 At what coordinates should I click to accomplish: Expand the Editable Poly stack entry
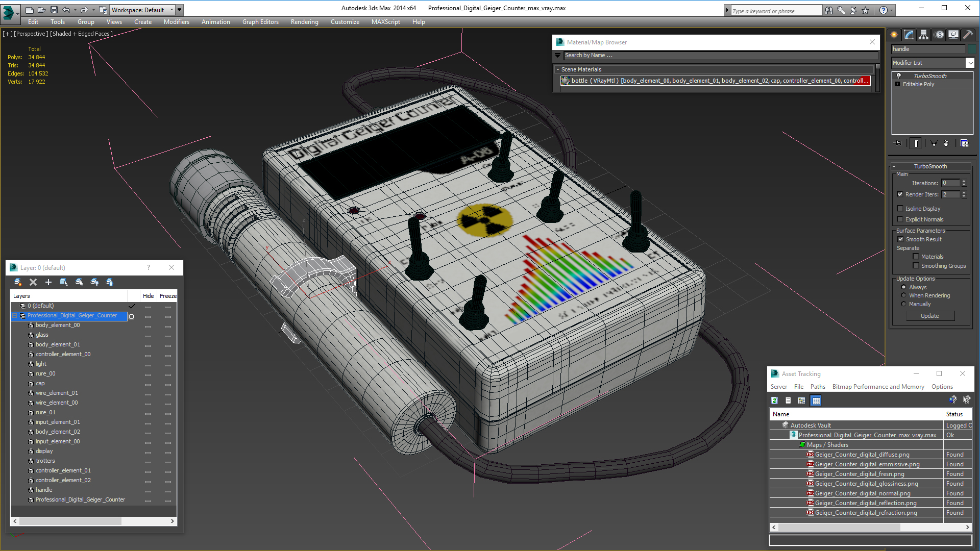point(898,84)
